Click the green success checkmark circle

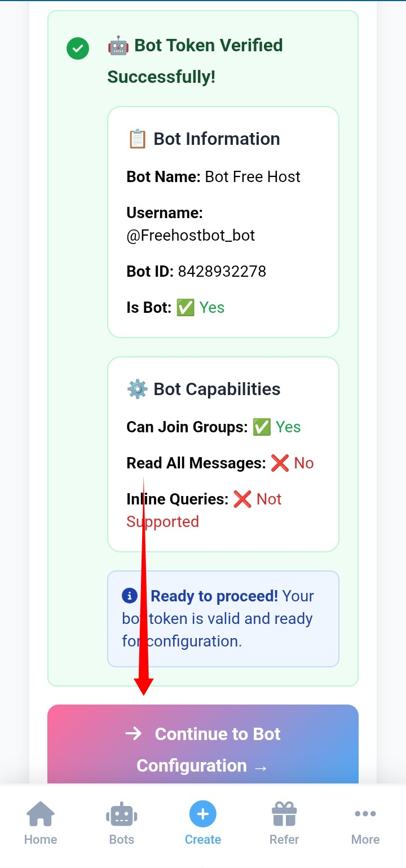click(78, 48)
